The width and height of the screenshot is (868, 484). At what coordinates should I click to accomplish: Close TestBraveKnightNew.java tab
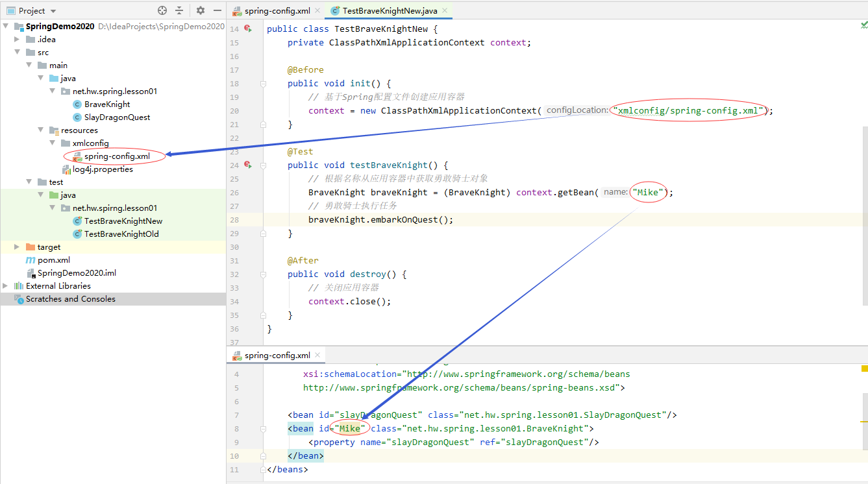(444, 11)
